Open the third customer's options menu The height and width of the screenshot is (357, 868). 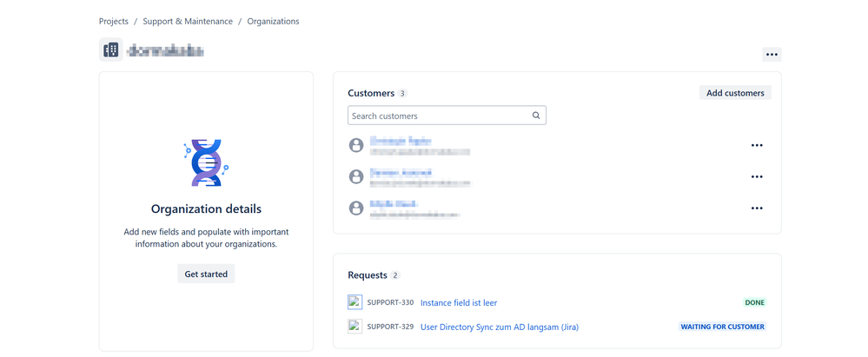(757, 208)
